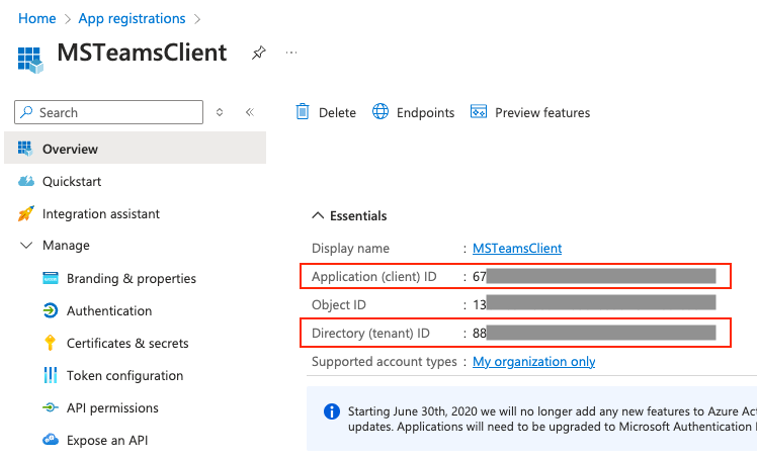Pin MSTeamsClient with the pushpin icon
The image size is (780, 464).
(x=259, y=52)
